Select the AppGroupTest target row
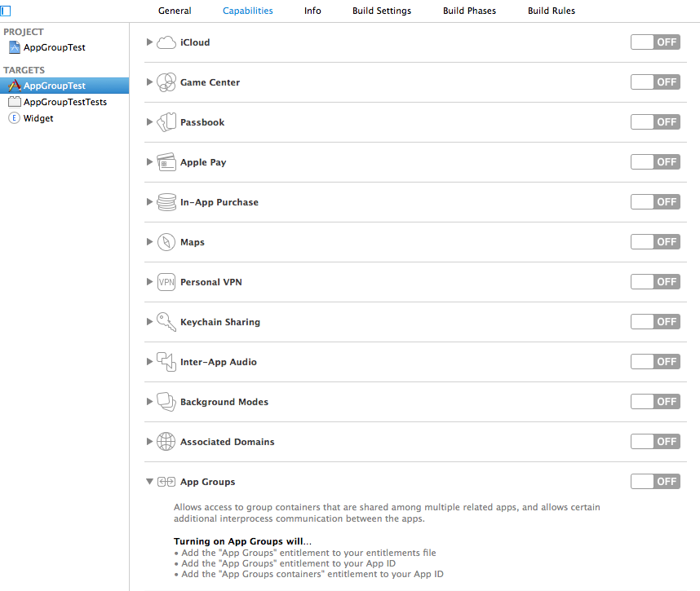Screen dimensions: 700x591 pos(64,86)
